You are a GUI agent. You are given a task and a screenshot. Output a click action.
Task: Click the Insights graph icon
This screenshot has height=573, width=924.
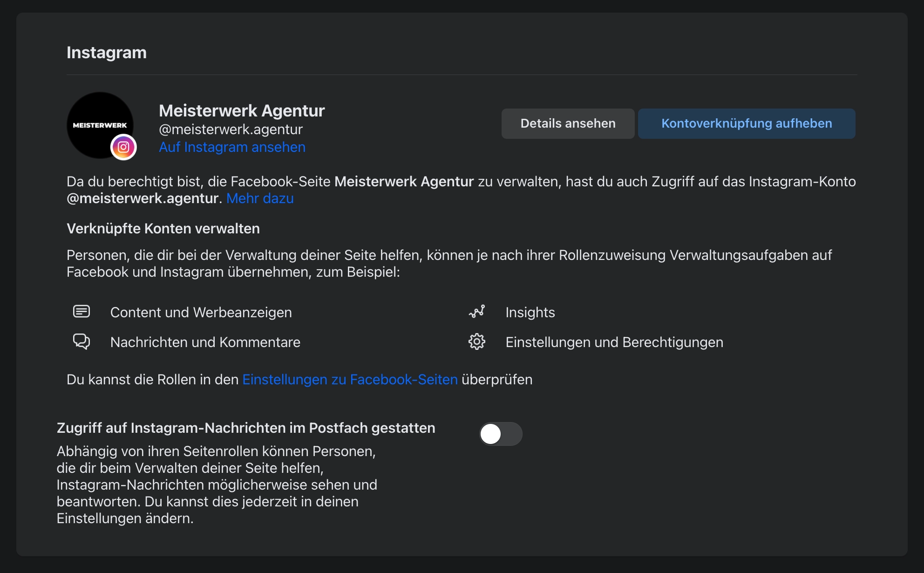pyautogui.click(x=477, y=312)
